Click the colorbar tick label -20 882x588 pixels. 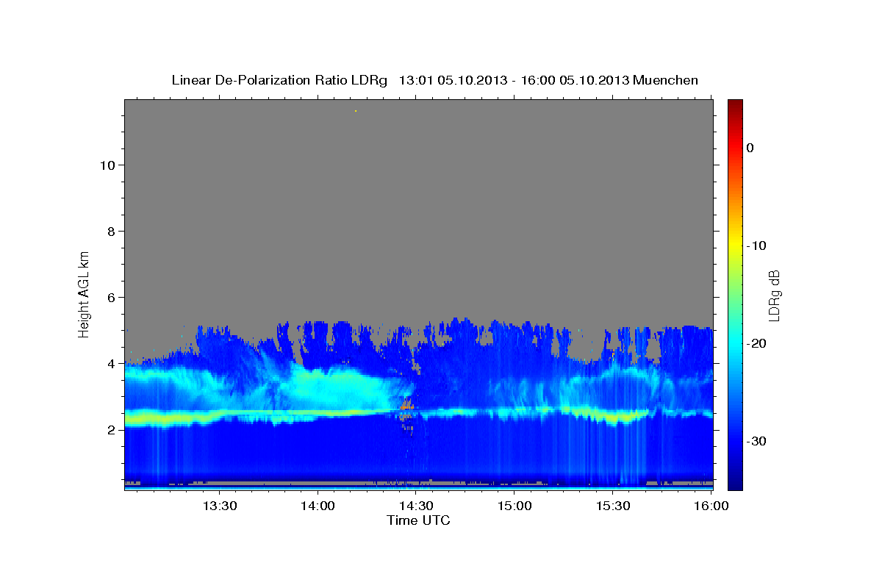coord(756,343)
